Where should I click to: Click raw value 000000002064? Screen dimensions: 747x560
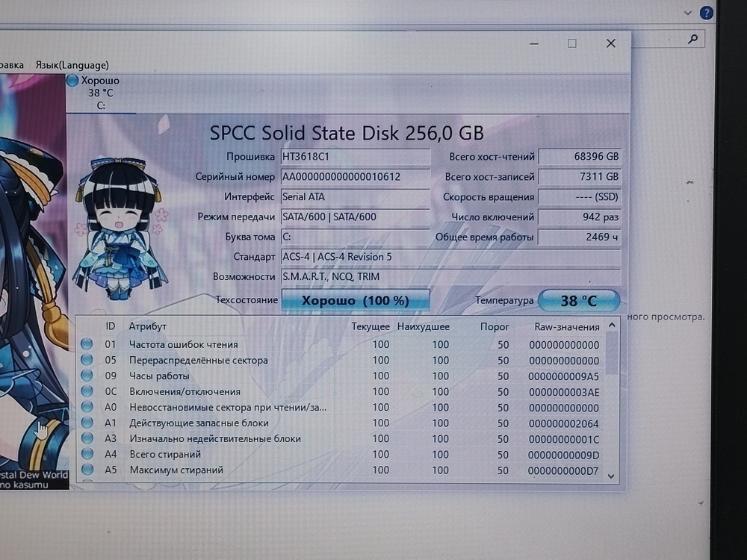[563, 424]
